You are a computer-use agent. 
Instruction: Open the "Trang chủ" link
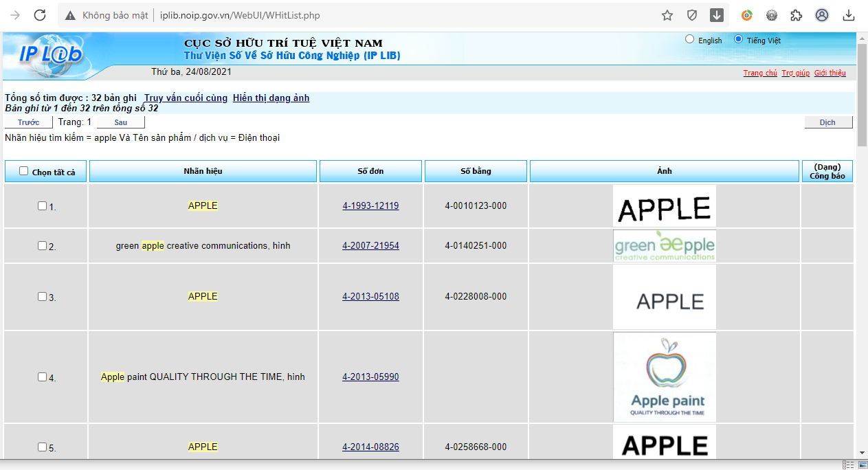point(759,73)
